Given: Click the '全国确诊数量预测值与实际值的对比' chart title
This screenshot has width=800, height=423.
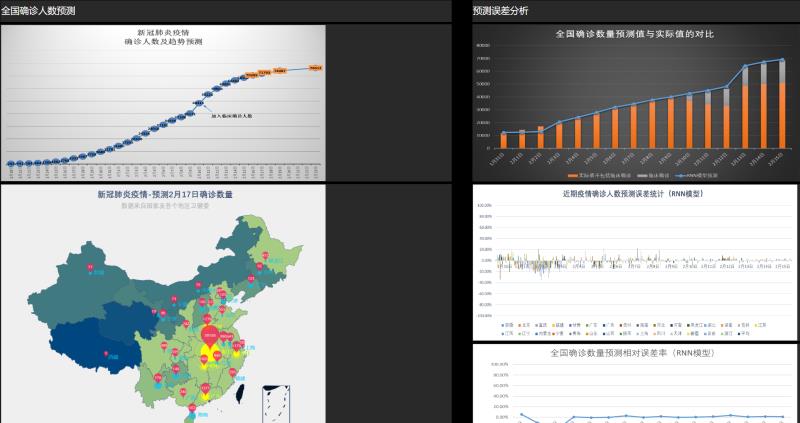Looking at the screenshot, I should pyautogui.click(x=635, y=34).
